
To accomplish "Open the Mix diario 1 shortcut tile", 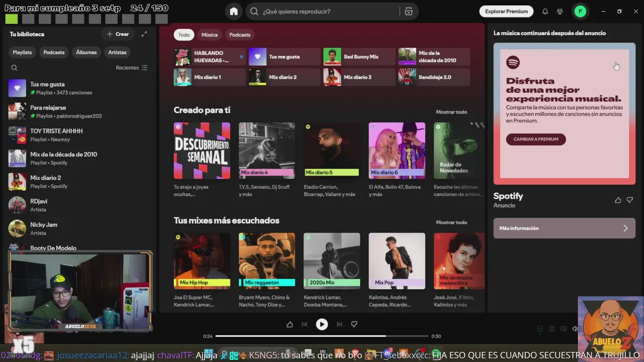I will point(210,77).
